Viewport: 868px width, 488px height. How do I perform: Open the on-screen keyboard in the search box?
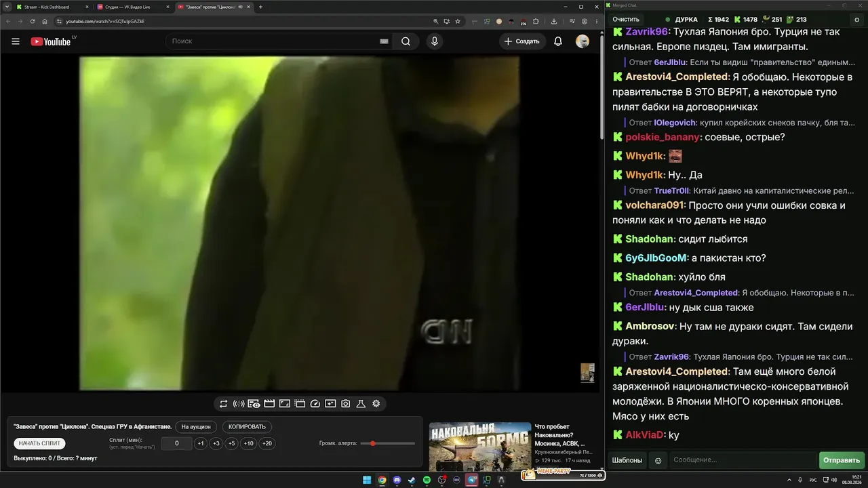coord(384,41)
